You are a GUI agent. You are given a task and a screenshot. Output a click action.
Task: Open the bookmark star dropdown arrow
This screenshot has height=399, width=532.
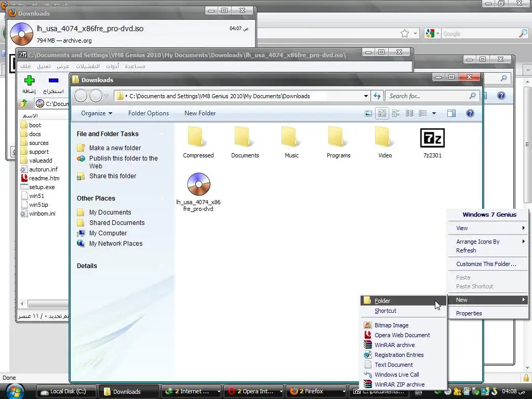click(415, 34)
